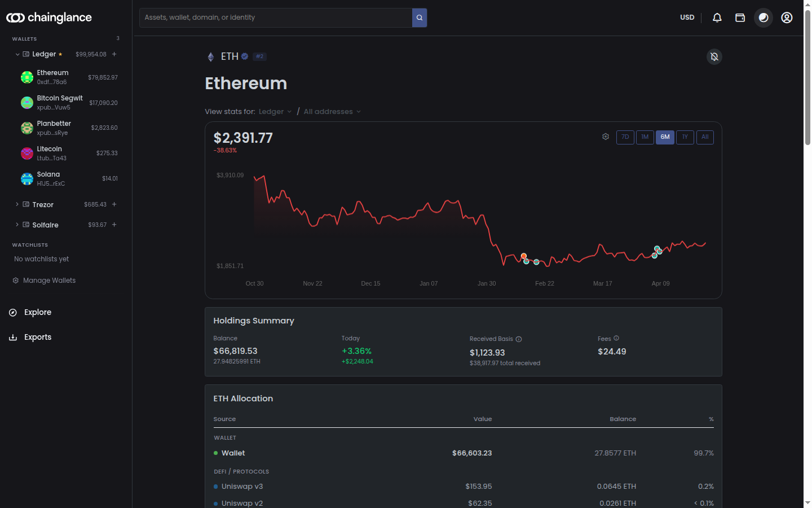
Task: Open the USD currency selector
Action: 687,17
